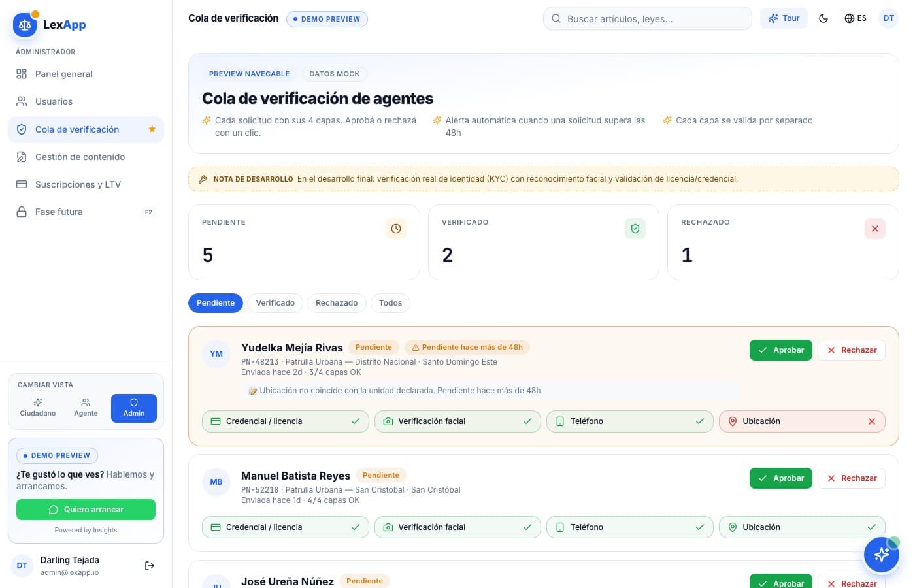This screenshot has height=588, width=915.
Task: Open Panel general in sidebar
Action: click(x=86, y=74)
